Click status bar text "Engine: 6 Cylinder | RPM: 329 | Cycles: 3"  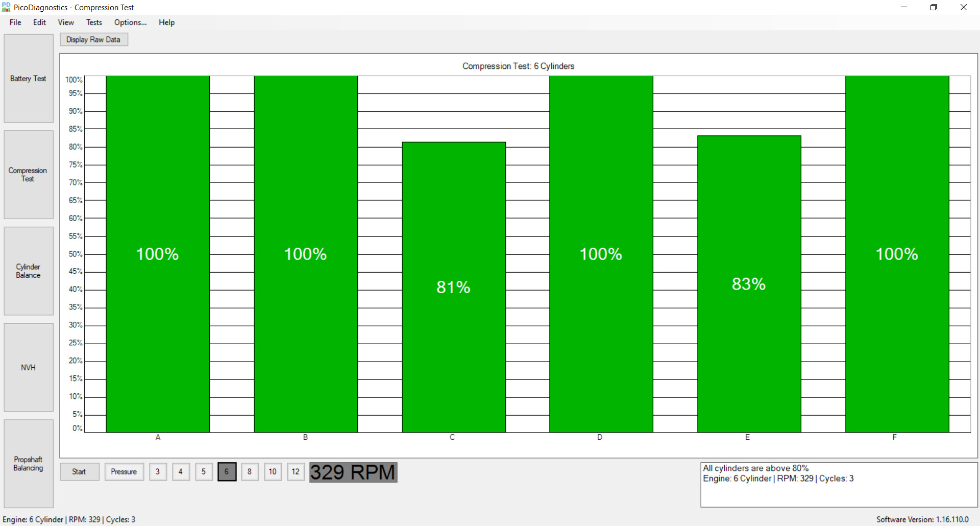tap(69, 519)
